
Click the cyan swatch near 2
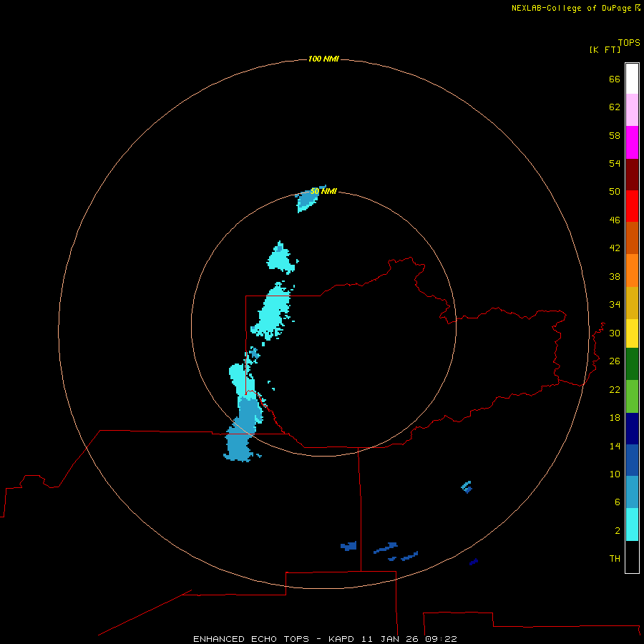point(632,525)
